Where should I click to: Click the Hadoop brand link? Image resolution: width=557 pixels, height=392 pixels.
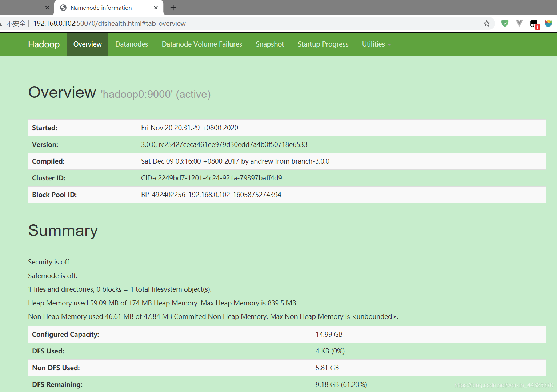44,44
